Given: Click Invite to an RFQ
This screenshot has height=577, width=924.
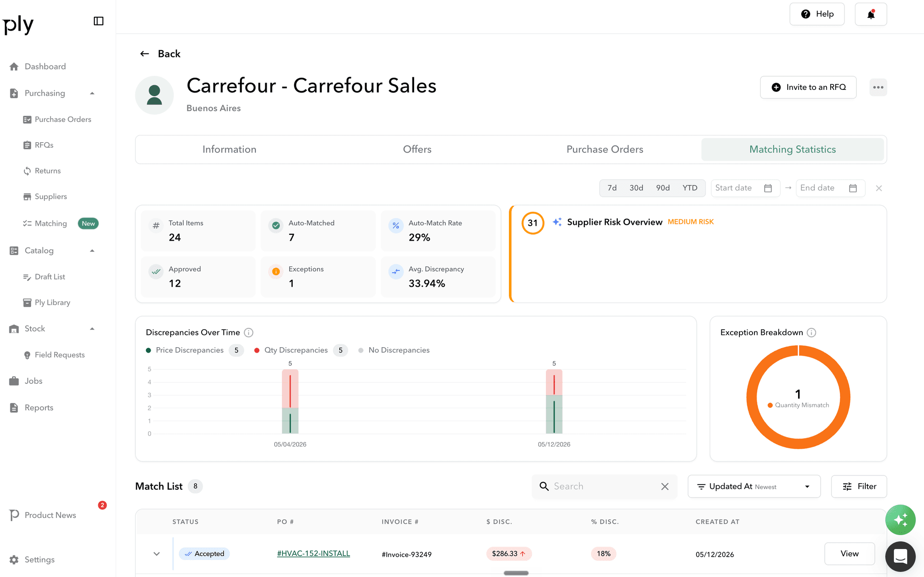Looking at the screenshot, I should [808, 87].
